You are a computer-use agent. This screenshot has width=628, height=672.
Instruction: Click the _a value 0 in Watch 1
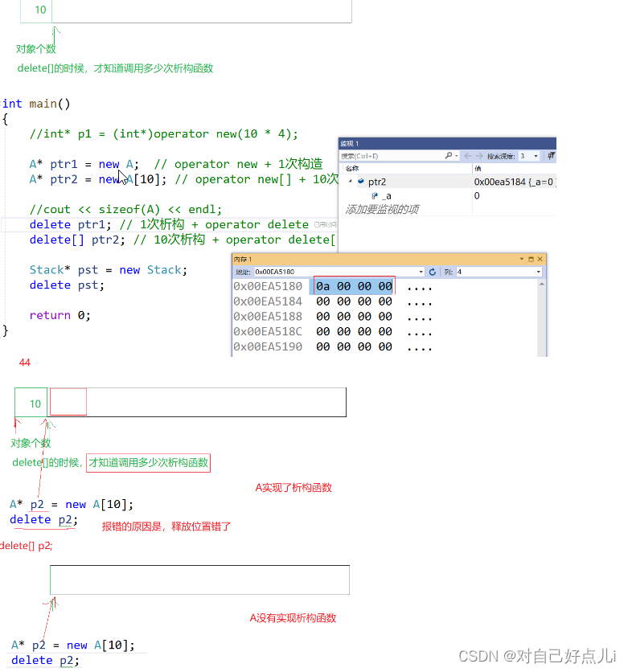click(x=477, y=196)
